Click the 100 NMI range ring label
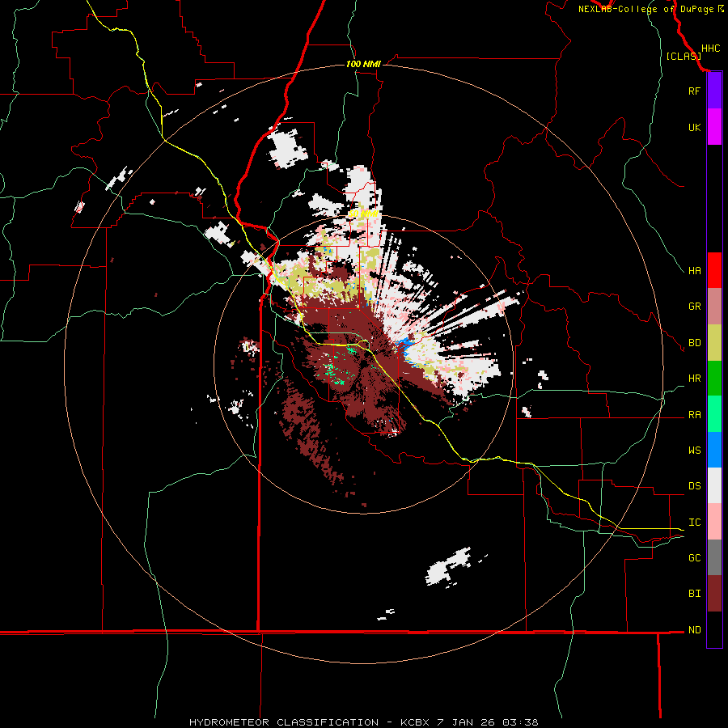Screen dimensions: 728x728 [363, 64]
